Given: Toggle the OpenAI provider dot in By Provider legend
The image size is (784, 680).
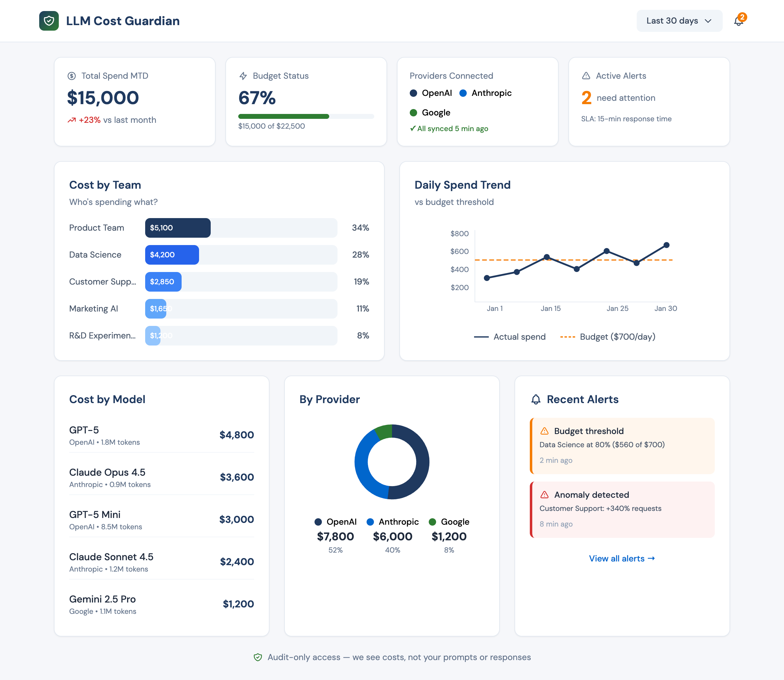Looking at the screenshot, I should pyautogui.click(x=318, y=522).
